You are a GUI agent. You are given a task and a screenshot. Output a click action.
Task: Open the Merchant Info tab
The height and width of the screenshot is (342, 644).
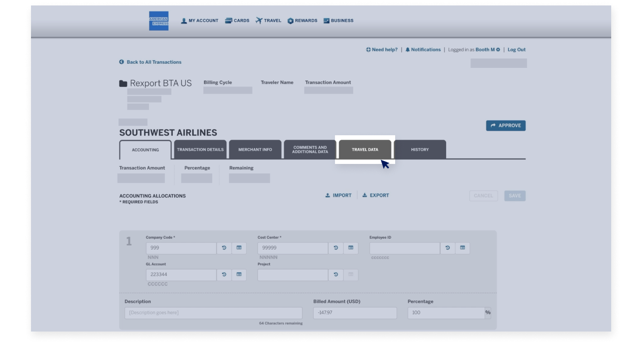click(x=255, y=149)
